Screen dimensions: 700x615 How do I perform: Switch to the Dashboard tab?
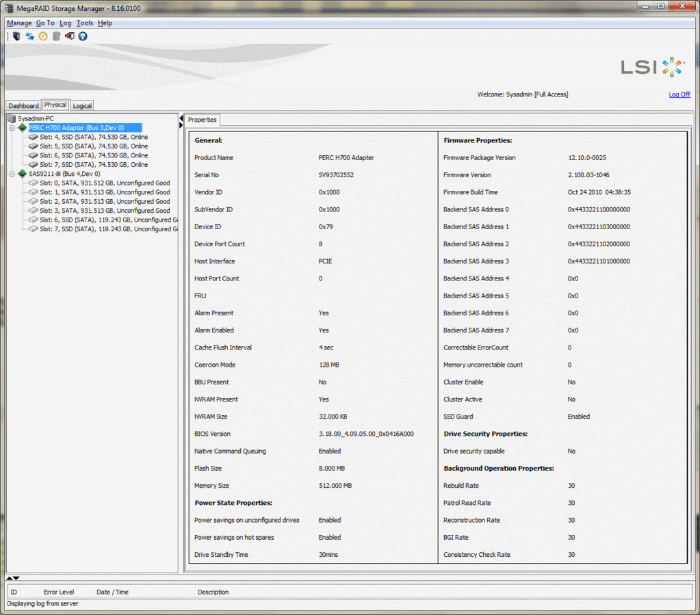pos(23,106)
